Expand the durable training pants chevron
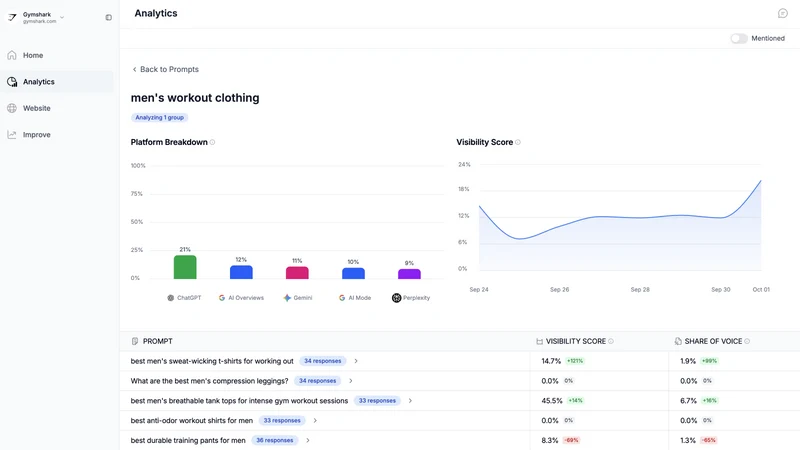The height and width of the screenshot is (450, 800). point(308,440)
